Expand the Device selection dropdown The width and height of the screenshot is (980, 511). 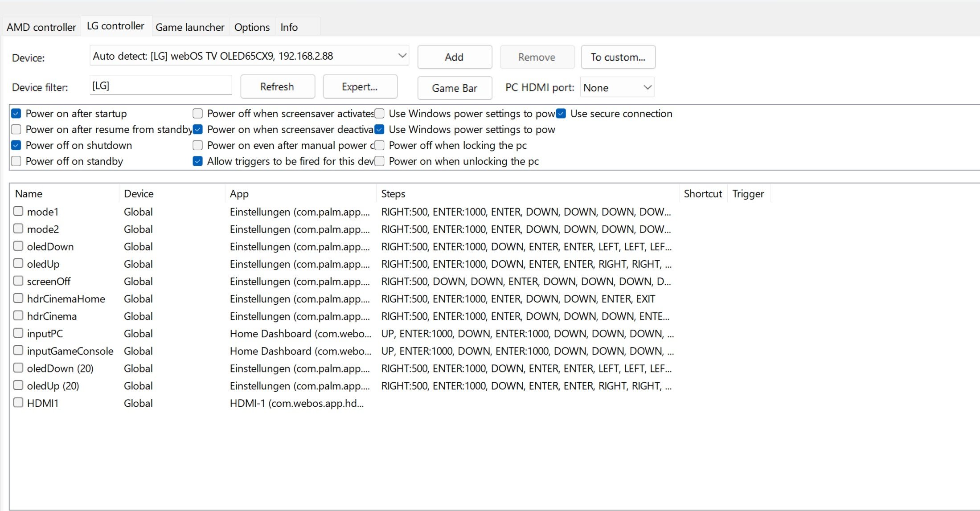tap(402, 56)
